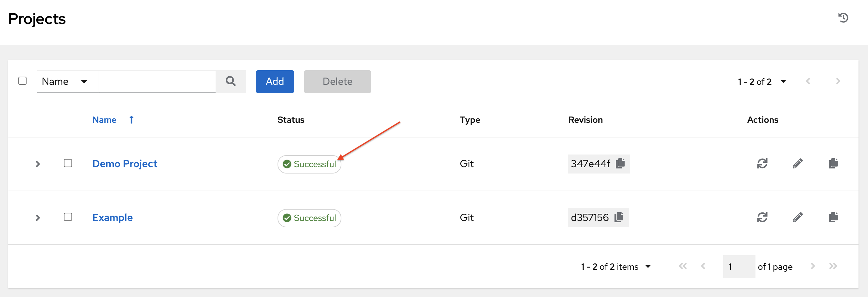Expand the Example project row details
The image size is (868, 297).
[x=37, y=218]
